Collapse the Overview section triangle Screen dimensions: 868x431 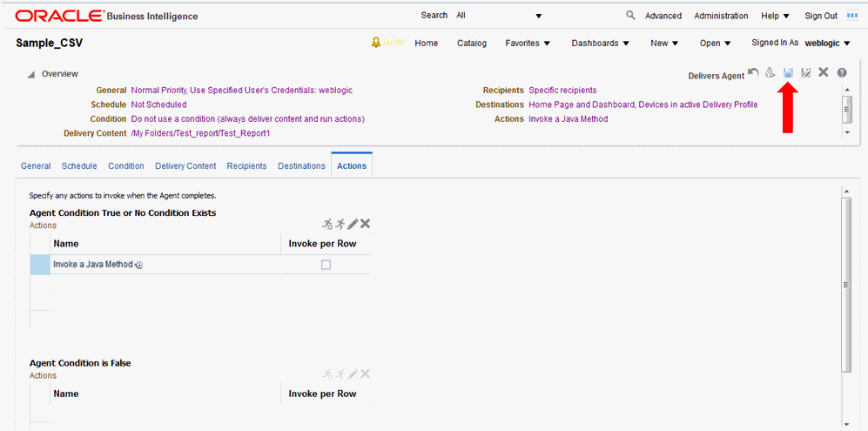(31, 74)
